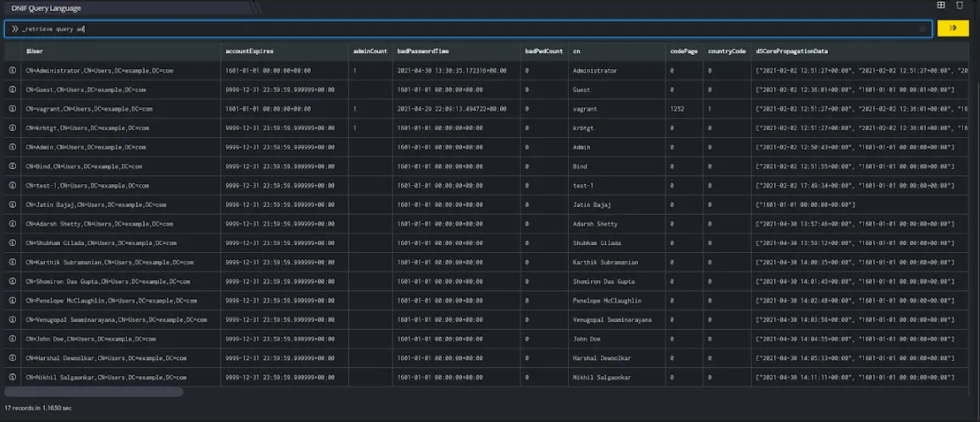The width and height of the screenshot is (980, 422).
Task: Click the grid layout icon in the top right
Action: pos(940,5)
